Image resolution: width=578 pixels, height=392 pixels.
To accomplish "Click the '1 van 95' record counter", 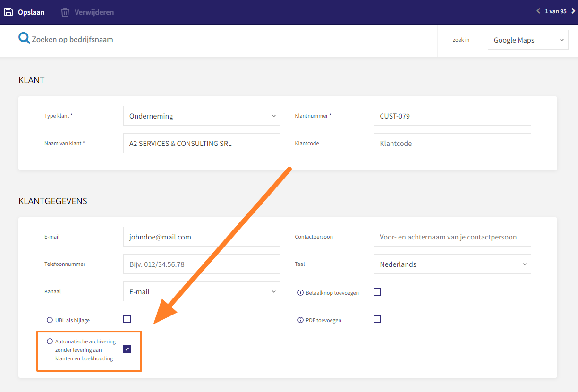I will [x=556, y=11].
